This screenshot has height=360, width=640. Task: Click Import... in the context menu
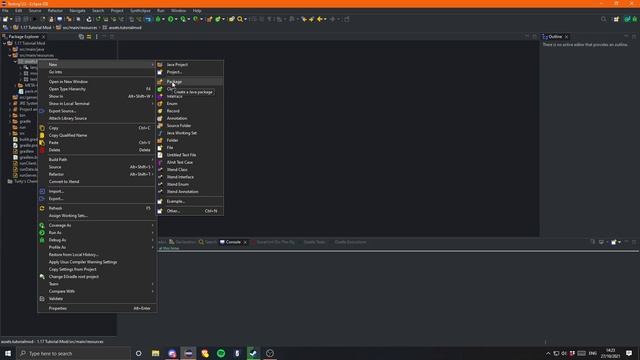97,191
